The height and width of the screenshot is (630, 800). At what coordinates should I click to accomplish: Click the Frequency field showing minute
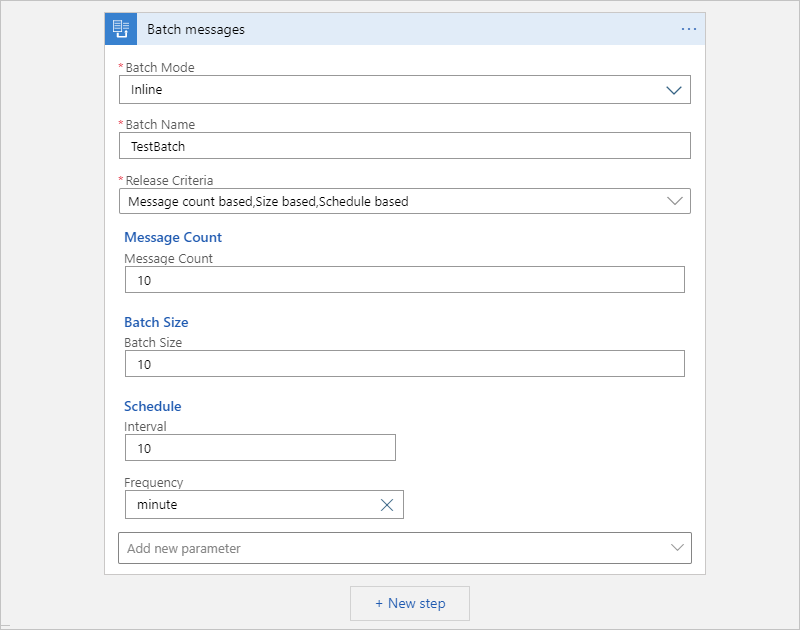(x=250, y=505)
